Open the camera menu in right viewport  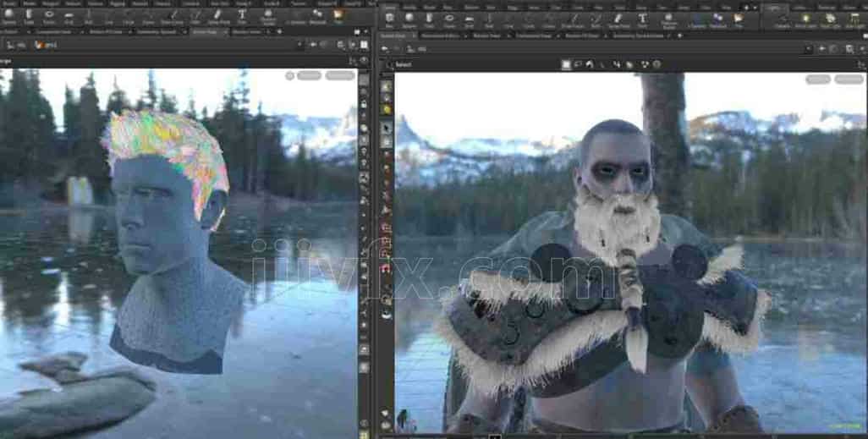(x=849, y=80)
